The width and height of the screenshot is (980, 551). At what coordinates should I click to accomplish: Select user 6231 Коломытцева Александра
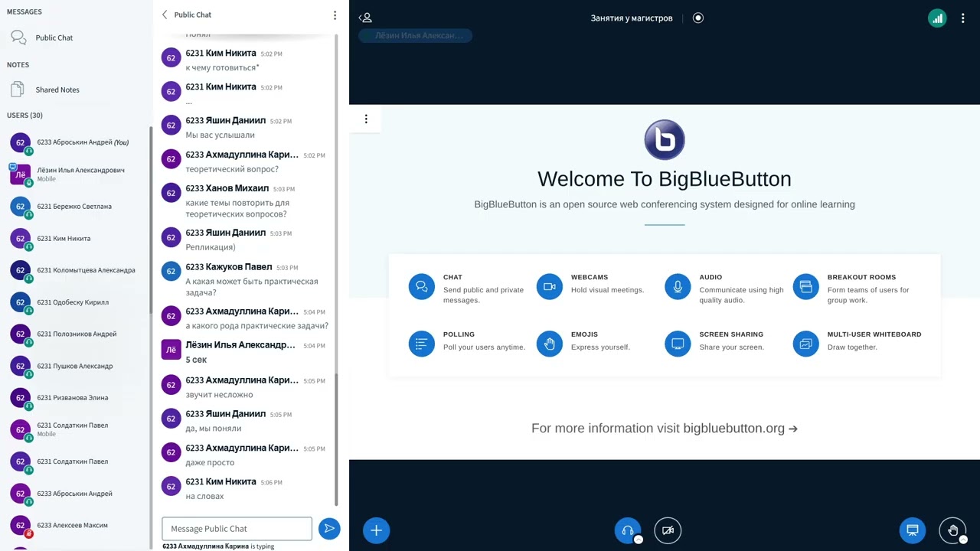(x=75, y=270)
